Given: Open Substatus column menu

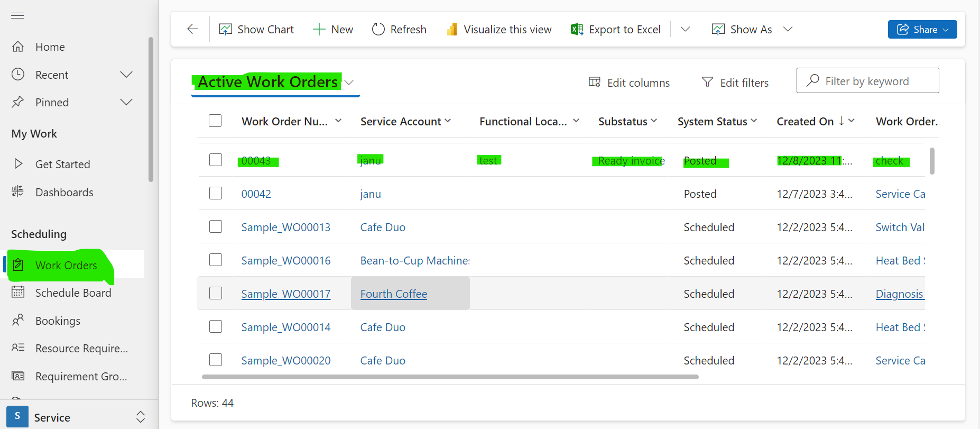Looking at the screenshot, I should click(654, 121).
